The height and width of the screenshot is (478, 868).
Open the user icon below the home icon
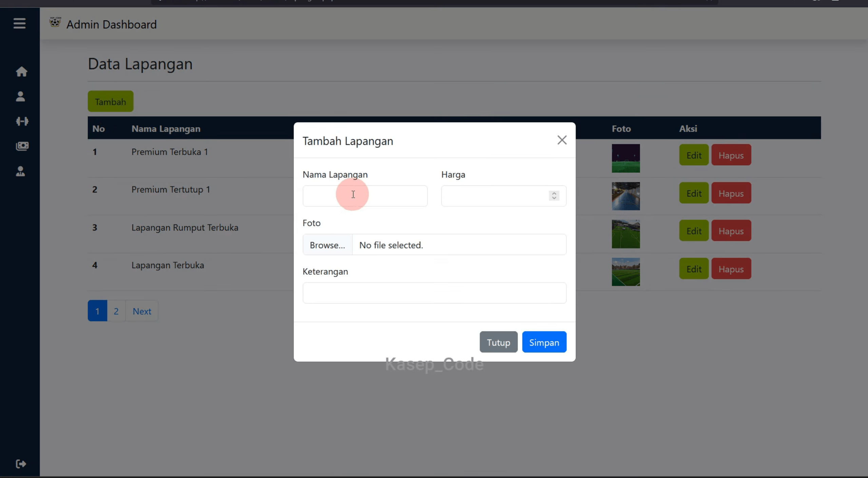point(20,96)
